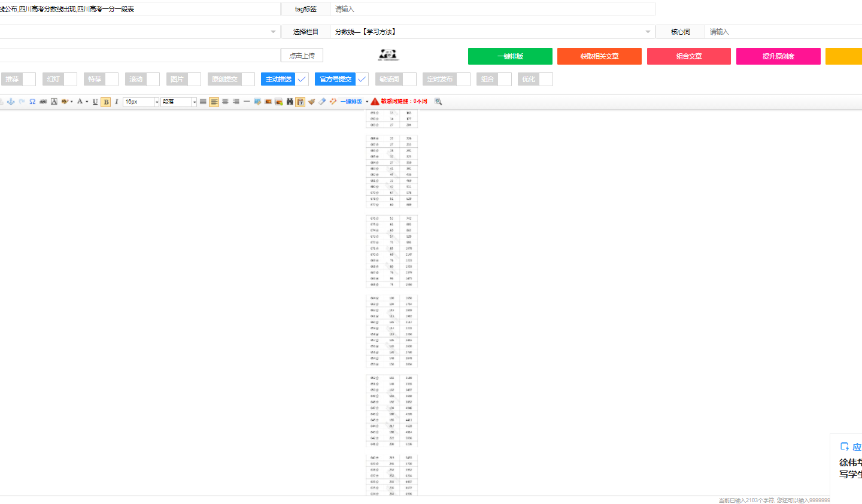This screenshot has height=504, width=862.
Task: Click the panda thumbnail image
Action: (388, 56)
